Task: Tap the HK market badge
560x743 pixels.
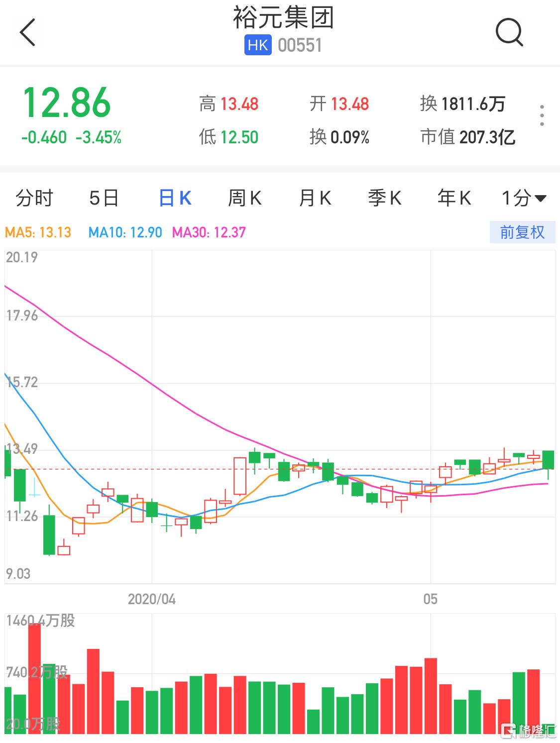Action: 258,45
